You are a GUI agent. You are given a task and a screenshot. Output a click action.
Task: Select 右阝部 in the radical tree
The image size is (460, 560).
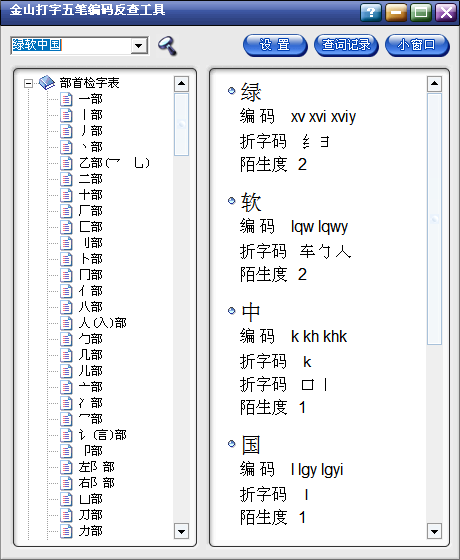96,483
